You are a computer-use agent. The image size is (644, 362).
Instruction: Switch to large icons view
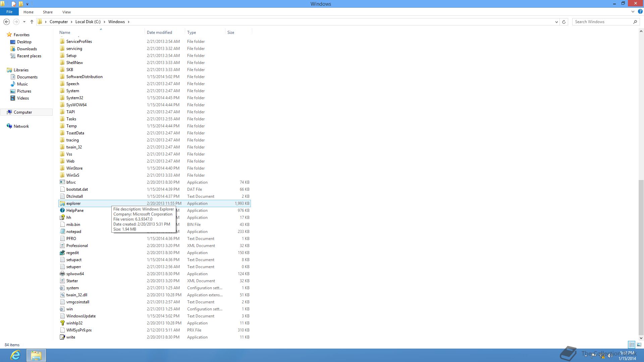click(x=639, y=345)
